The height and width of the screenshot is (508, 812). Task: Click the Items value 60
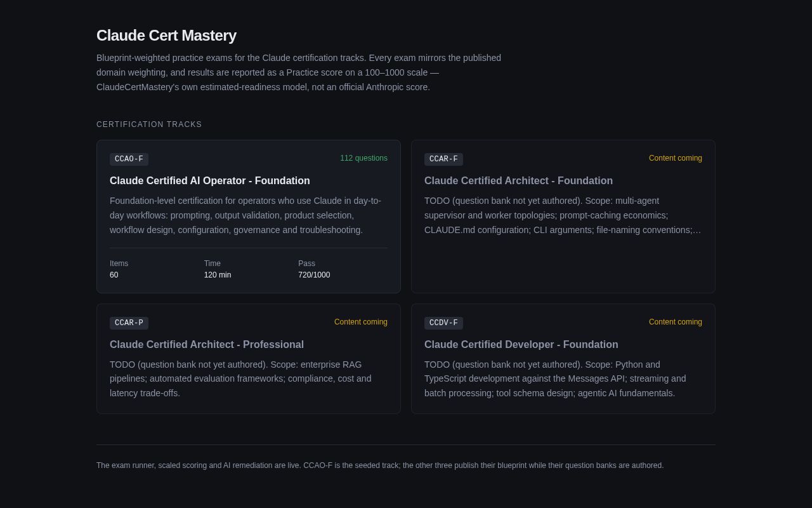pyautogui.click(x=114, y=275)
